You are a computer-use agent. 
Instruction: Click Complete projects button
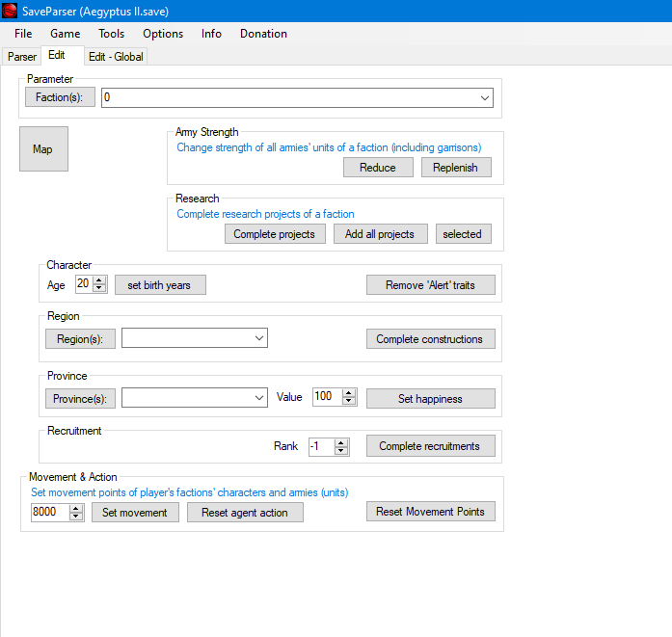tap(275, 234)
